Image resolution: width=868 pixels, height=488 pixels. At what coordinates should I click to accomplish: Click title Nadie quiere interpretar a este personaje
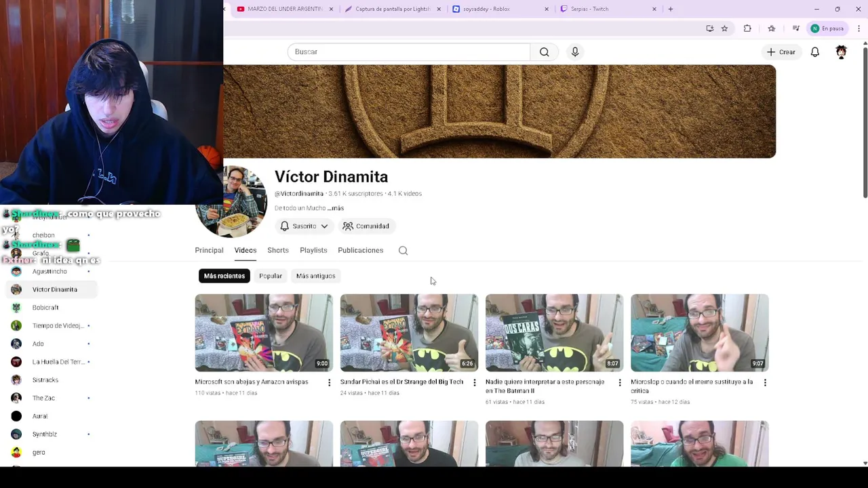point(545,386)
